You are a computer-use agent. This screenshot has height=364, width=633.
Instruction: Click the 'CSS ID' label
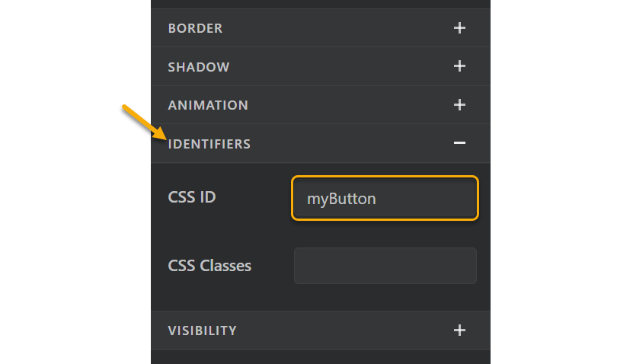click(192, 197)
